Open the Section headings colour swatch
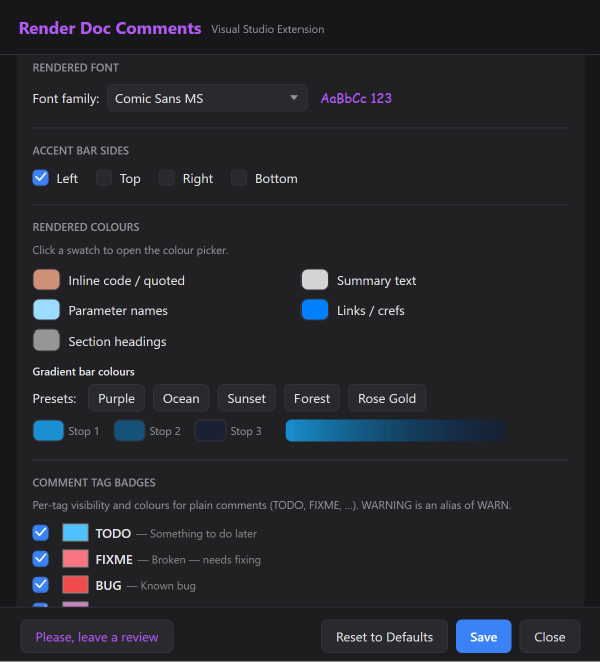The height and width of the screenshot is (662, 600). pyautogui.click(x=46, y=340)
